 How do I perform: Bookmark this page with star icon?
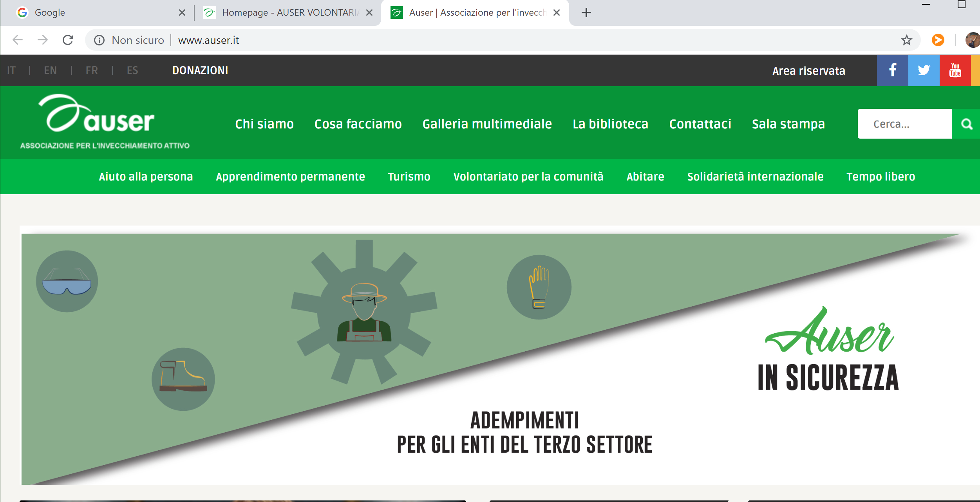coord(906,40)
